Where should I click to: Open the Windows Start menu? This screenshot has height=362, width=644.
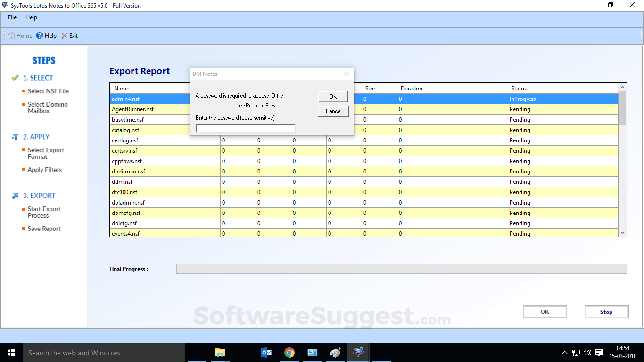click(11, 353)
